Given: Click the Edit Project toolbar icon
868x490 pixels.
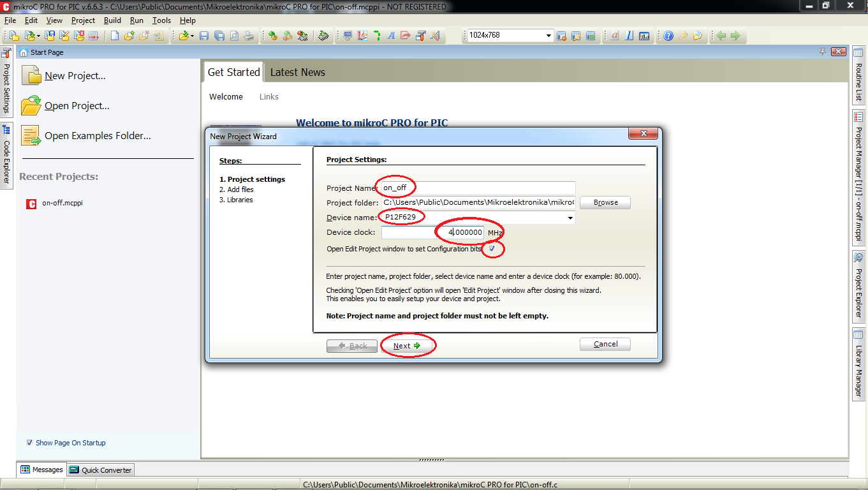Looking at the screenshot, I should click(x=66, y=36).
